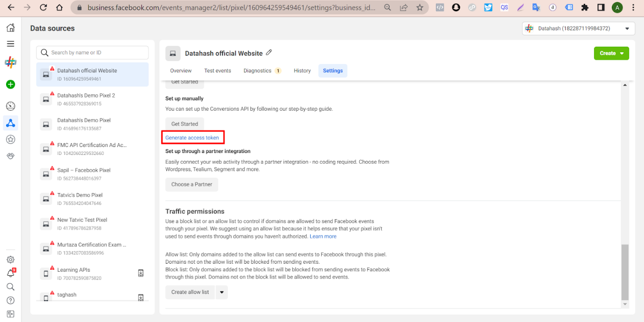Viewport: 644px width, 322px height.
Task: Click Generate access token link
Action: tap(192, 138)
